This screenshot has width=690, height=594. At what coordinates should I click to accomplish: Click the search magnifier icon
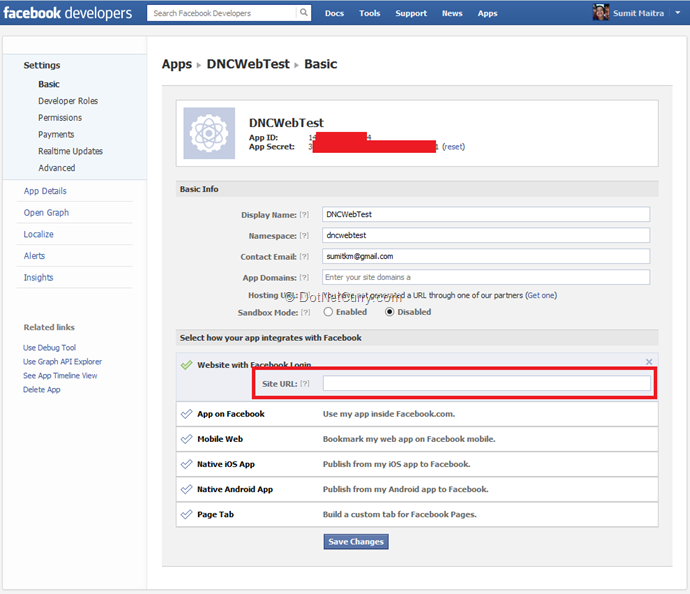point(304,12)
